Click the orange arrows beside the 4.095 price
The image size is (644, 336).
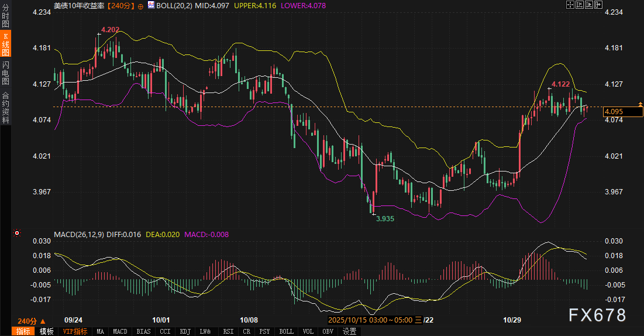click(640, 105)
